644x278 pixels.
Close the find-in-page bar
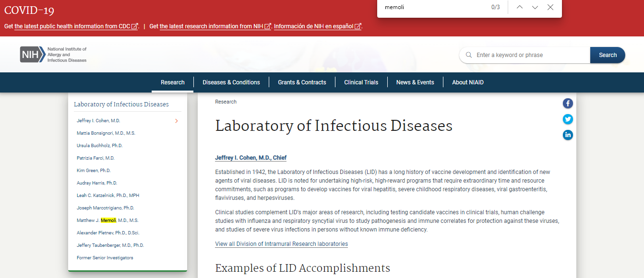coord(550,7)
